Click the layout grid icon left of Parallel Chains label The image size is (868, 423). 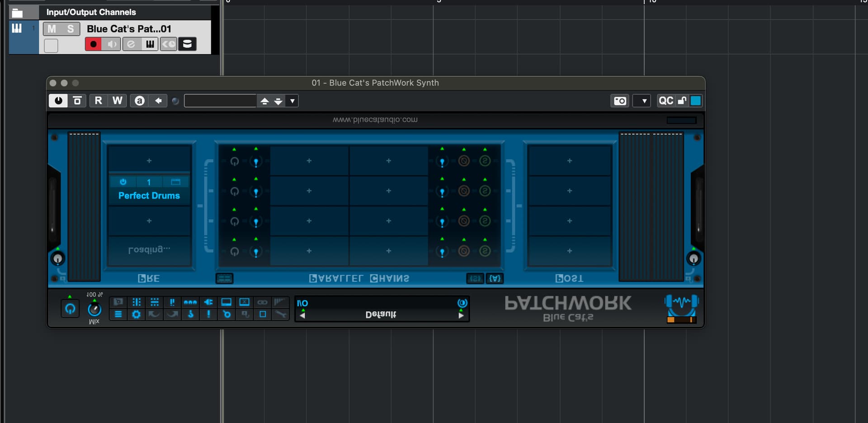coord(224,278)
